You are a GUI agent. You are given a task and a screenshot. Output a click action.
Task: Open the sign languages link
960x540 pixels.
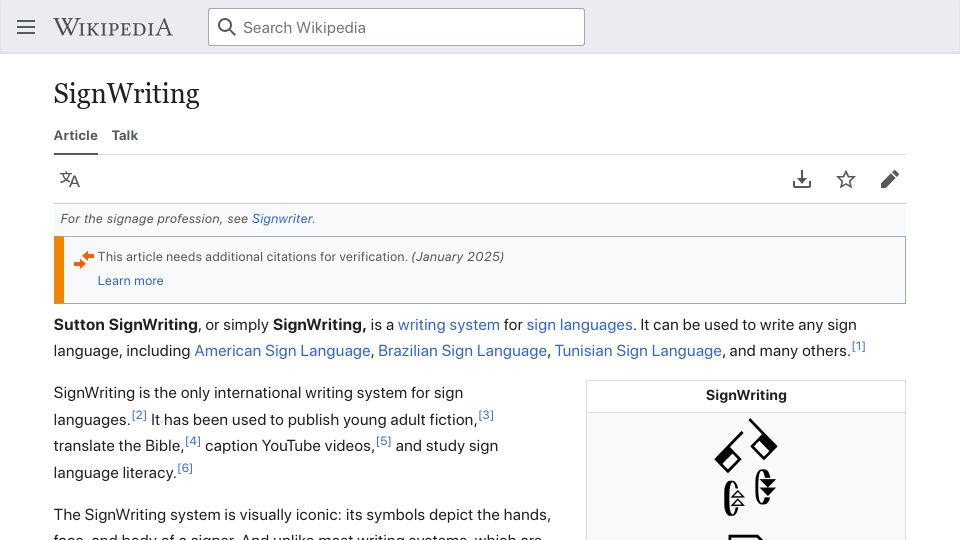[x=579, y=324]
